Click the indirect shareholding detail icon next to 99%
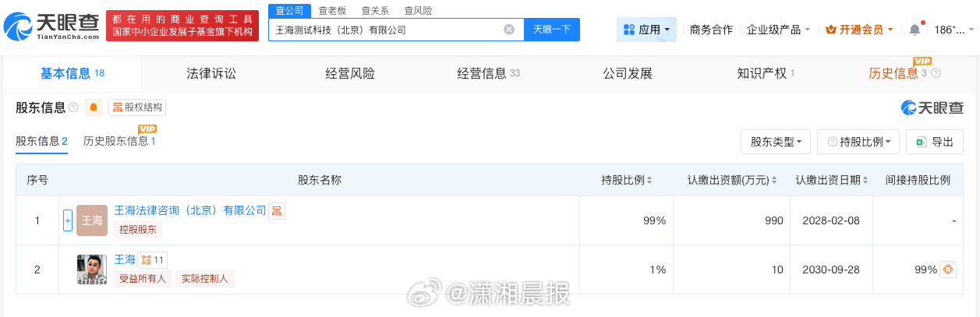 point(948,269)
